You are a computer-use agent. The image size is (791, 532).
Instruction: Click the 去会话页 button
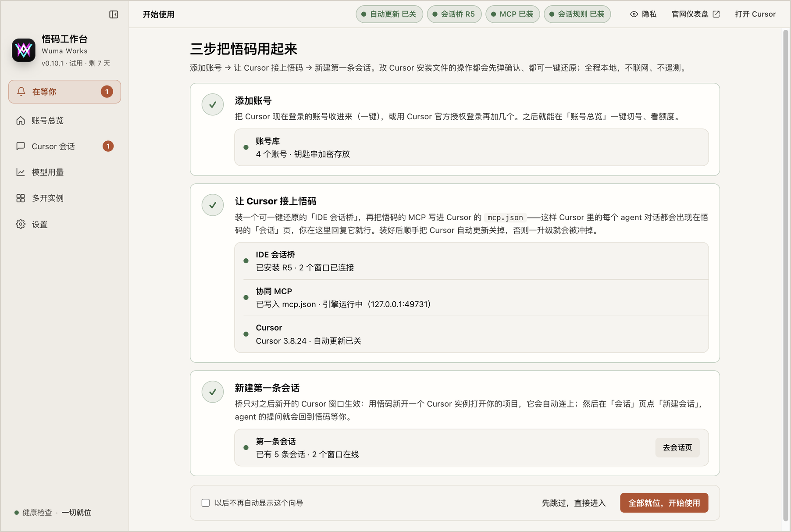coord(677,447)
